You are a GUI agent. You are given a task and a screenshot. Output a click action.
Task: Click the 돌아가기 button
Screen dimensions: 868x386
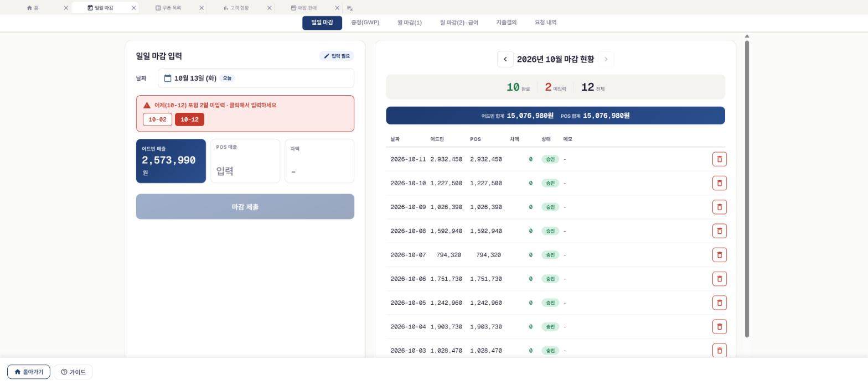coord(29,372)
